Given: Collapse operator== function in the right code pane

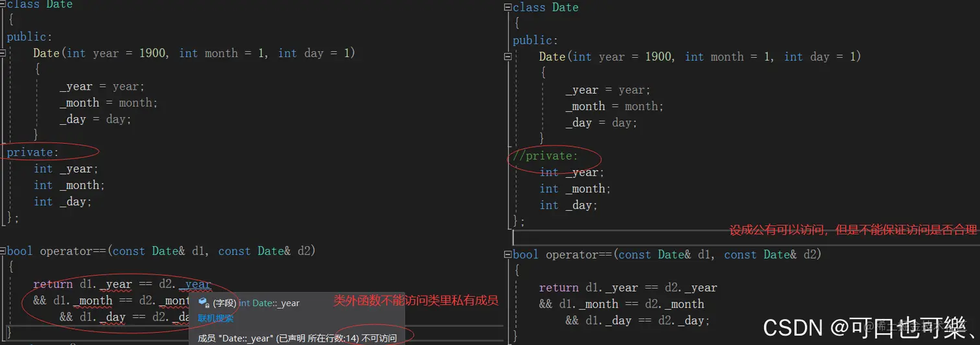Looking at the screenshot, I should [x=508, y=255].
